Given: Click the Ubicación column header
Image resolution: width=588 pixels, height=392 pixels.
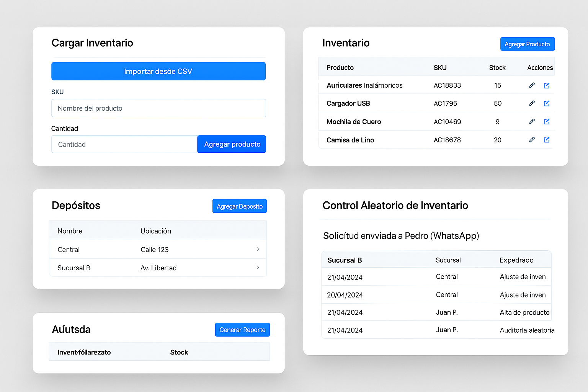Looking at the screenshot, I should point(155,231).
